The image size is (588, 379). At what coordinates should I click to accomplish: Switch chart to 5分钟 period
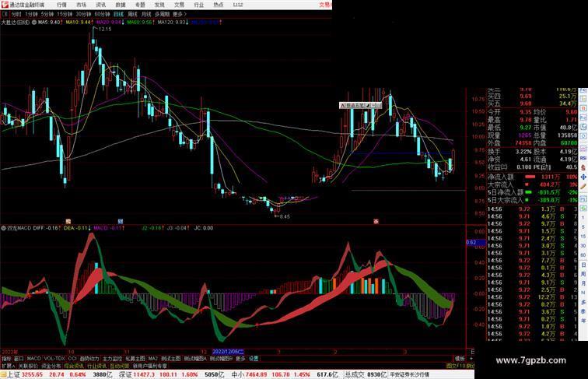(47, 14)
